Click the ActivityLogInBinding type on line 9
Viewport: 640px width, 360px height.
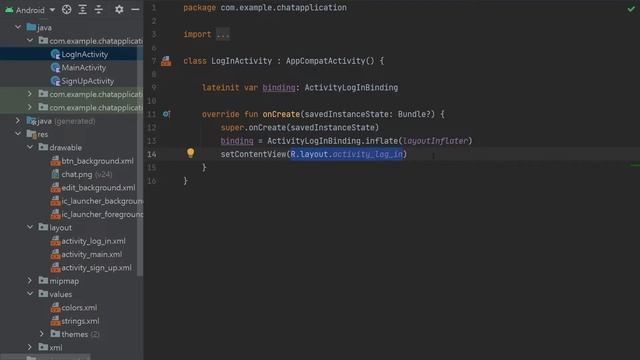pyautogui.click(x=351, y=88)
